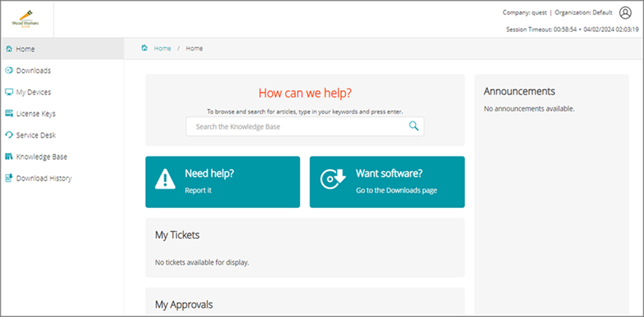The width and height of the screenshot is (644, 317).
Task: Open Download History from sidebar
Action: click(43, 178)
